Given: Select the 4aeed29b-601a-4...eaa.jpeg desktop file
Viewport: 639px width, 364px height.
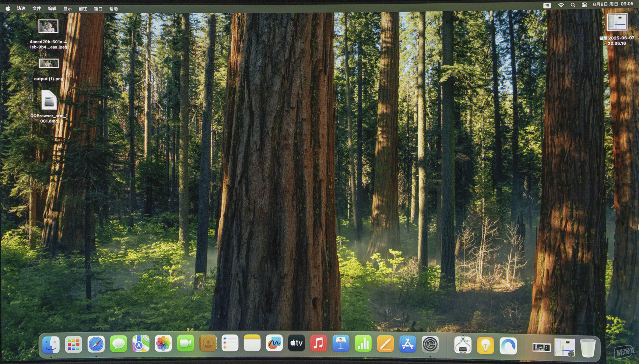Looking at the screenshot, I should 48,34.
